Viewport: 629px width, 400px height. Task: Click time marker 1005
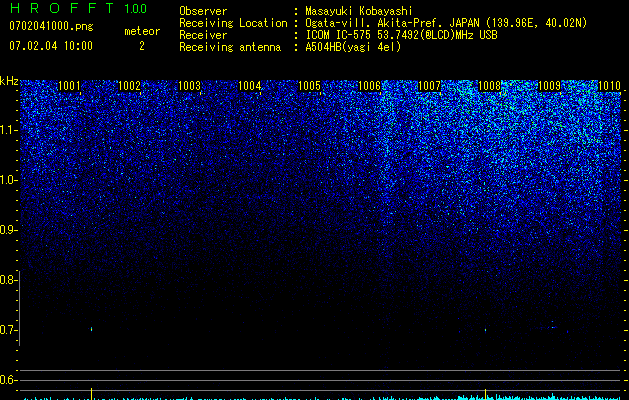pyautogui.click(x=309, y=86)
